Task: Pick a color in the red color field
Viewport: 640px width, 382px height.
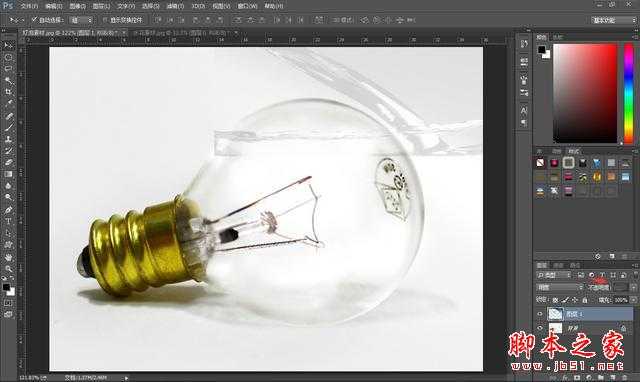Action: (585, 93)
